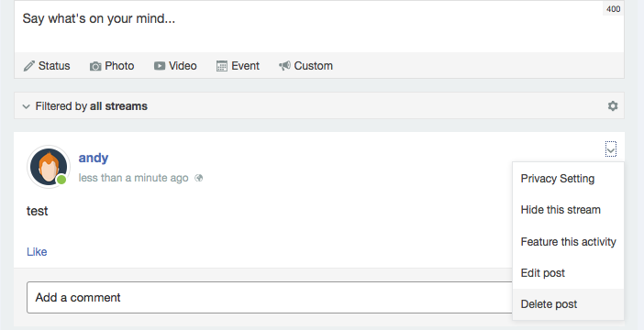644x330 pixels.
Task: Choose the Video play icon
Action: click(x=160, y=66)
